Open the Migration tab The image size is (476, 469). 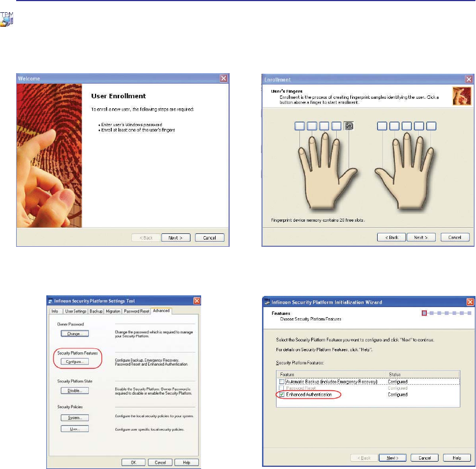pyautogui.click(x=113, y=311)
